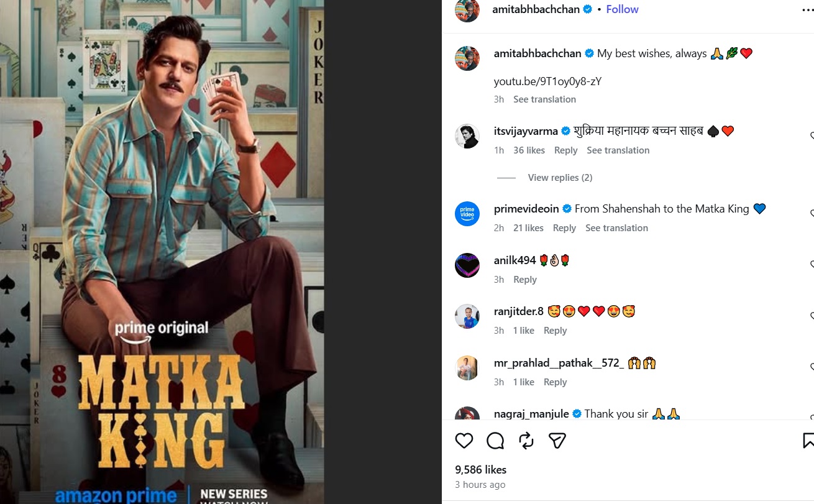Viewport: 814px width, 504px height.
Task: Open ranjitder.8 profile picture
Action: 467,316
